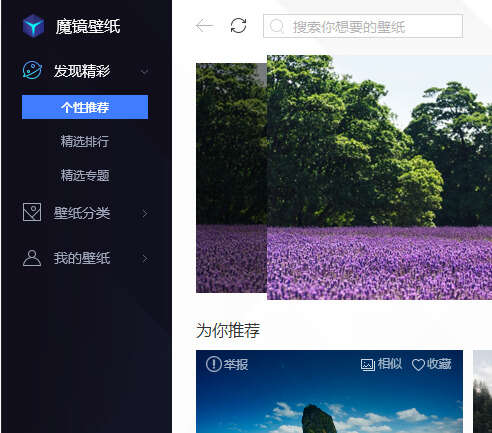Open the lavender field banner wallpaper
This screenshot has width=492, height=433.
[379, 177]
